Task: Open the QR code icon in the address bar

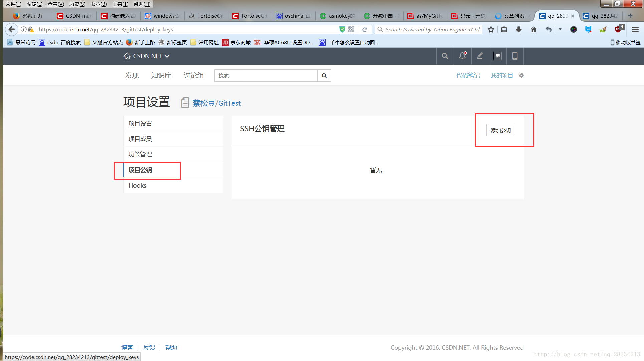Action: coord(351,29)
